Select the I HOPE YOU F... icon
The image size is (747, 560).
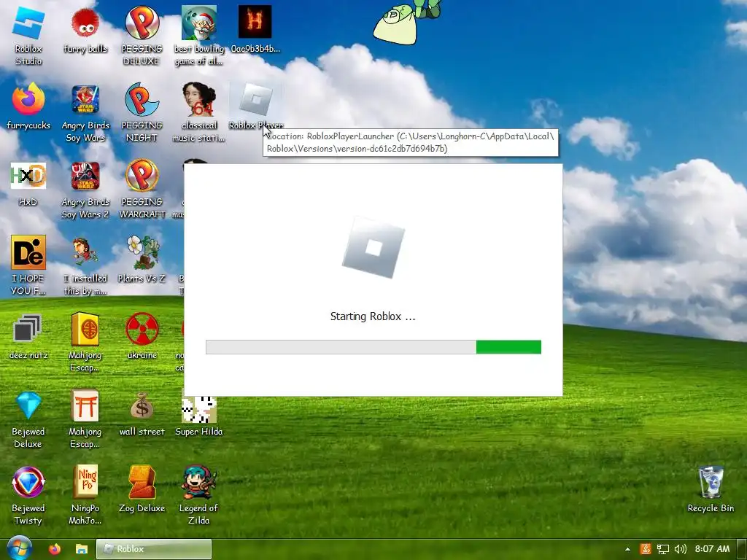point(28,265)
